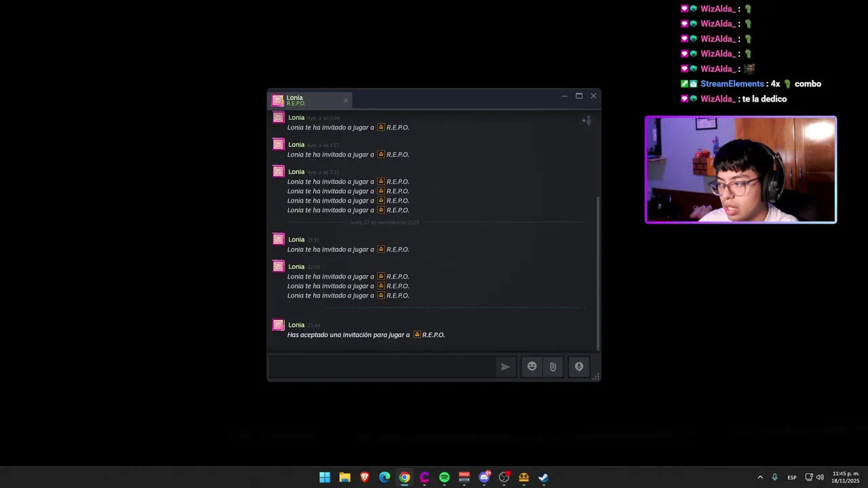This screenshot has height=488, width=868.
Task: Open Spotify from the taskbar
Action: 444,477
